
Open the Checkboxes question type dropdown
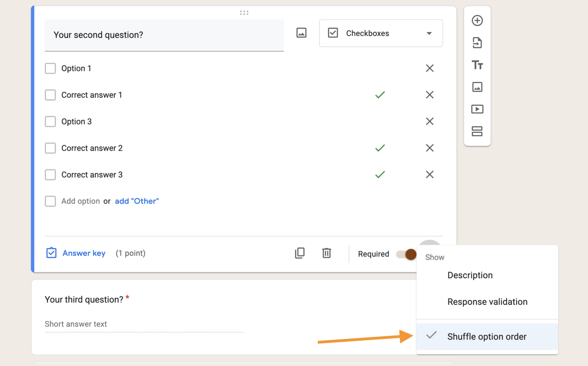[x=381, y=33]
